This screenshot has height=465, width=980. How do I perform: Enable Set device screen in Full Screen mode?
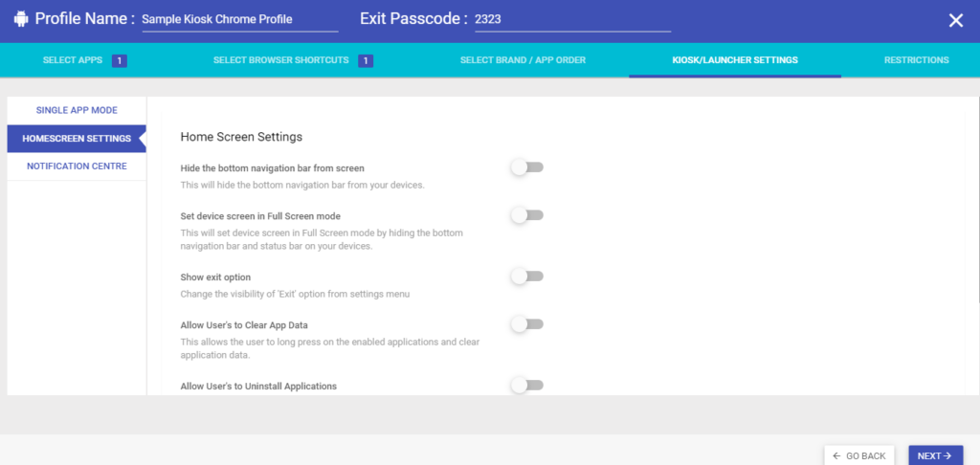tap(527, 215)
